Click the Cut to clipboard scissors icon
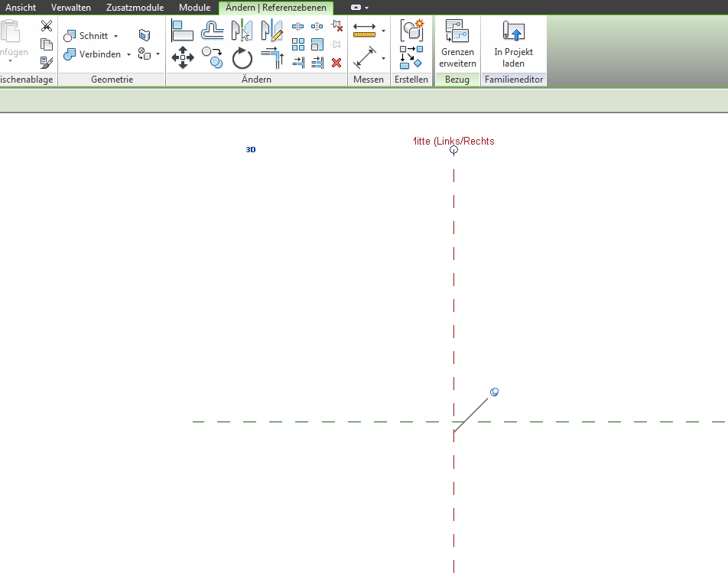Screen dimensions: 728x573 (47, 25)
